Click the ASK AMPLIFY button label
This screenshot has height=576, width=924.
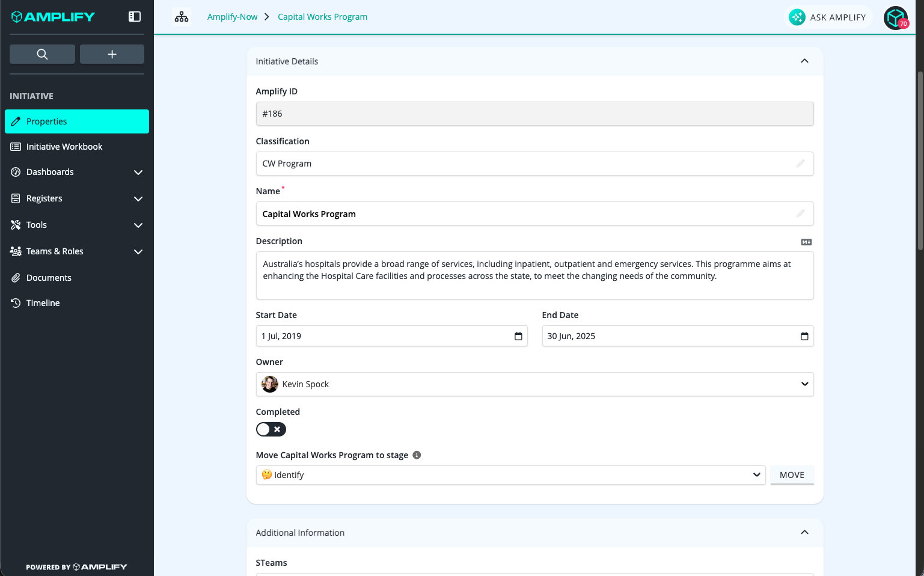[x=837, y=17]
